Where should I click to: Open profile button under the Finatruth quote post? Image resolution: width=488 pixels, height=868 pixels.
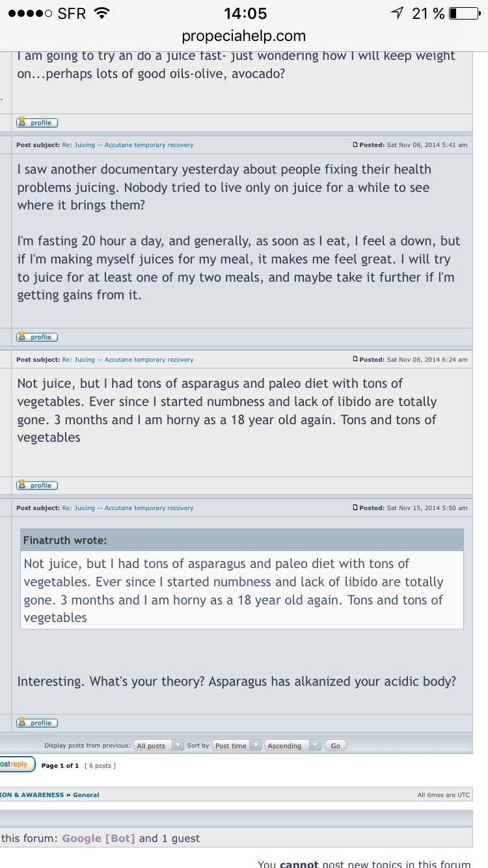37,723
